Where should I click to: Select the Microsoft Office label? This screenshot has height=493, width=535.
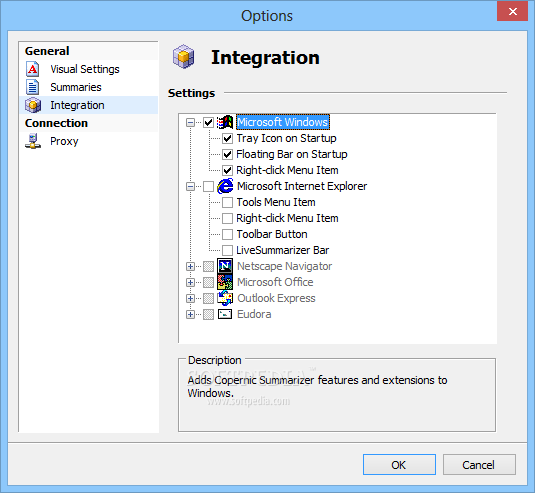point(275,282)
